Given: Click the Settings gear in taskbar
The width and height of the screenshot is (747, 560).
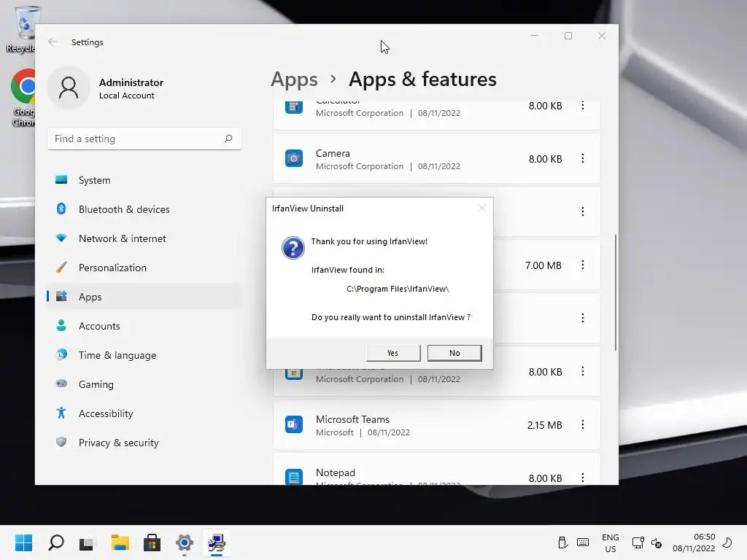Looking at the screenshot, I should [x=185, y=542].
